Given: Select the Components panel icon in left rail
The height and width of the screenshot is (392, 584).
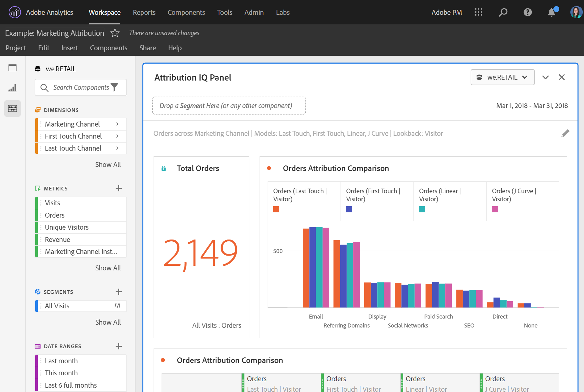Looking at the screenshot, I should [x=12, y=108].
